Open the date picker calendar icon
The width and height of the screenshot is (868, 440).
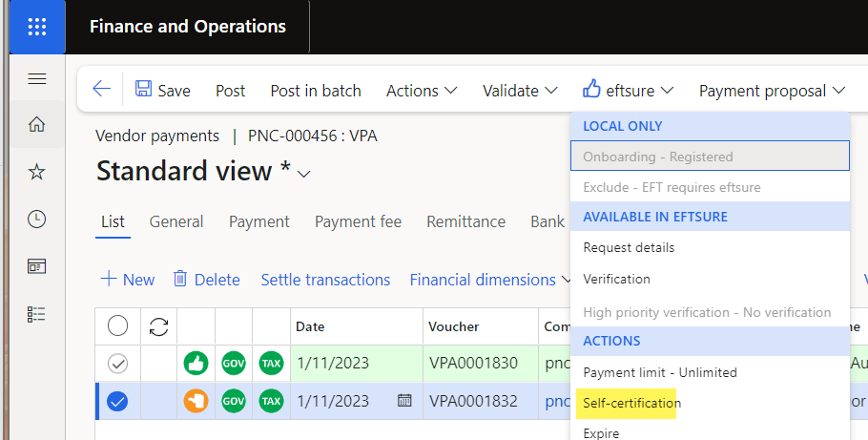click(404, 400)
